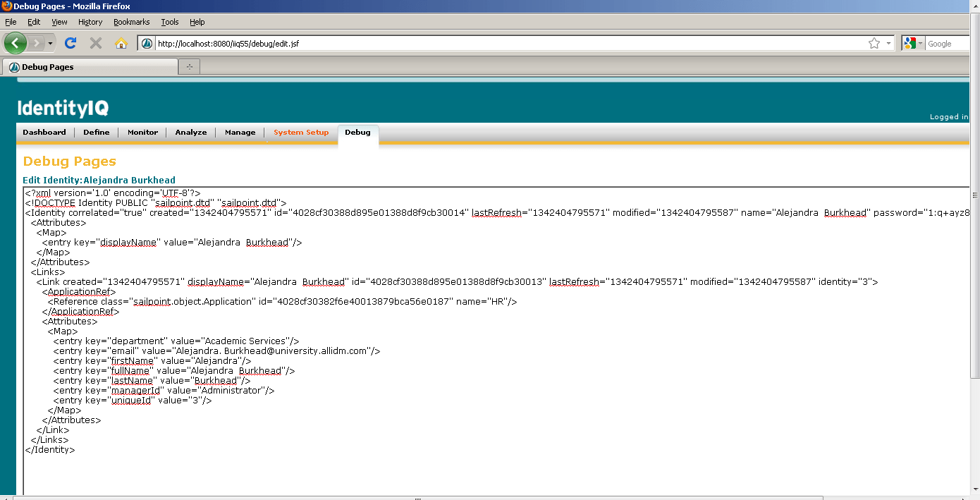Click the Reference class sailpoint.object.Application line
Viewport: 980px width, 500px height.
click(x=283, y=301)
